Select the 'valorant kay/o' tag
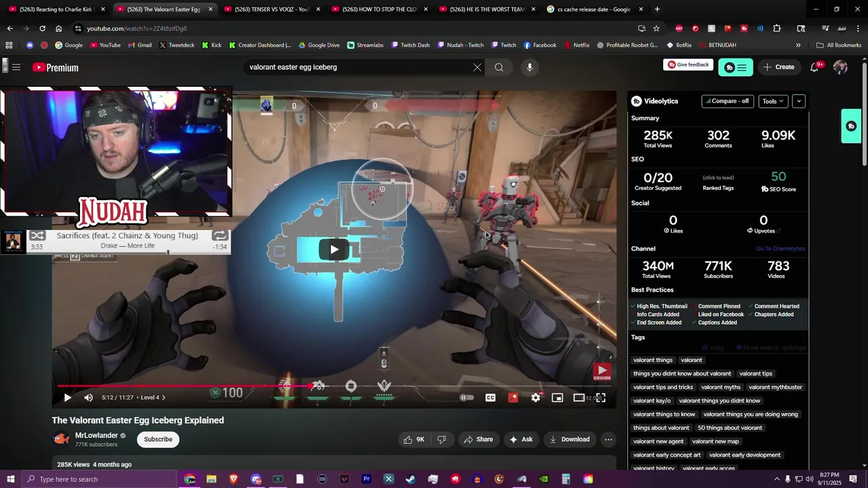This screenshot has height=488, width=868. (x=652, y=401)
